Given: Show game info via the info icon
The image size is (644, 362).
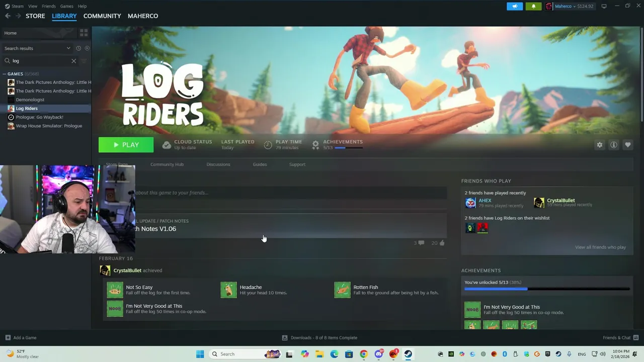Looking at the screenshot, I should (x=614, y=145).
